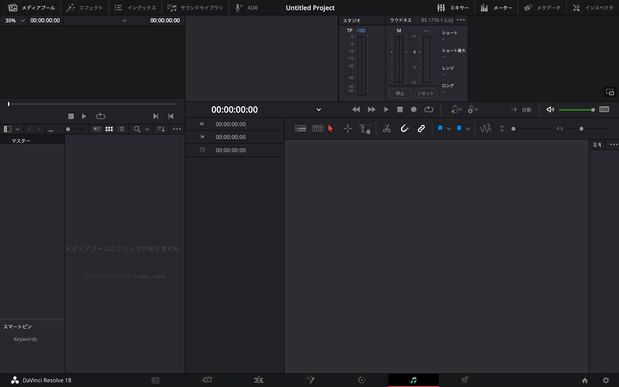Open the marker color dropdown chevron
This screenshot has width=619, height=387.
[468, 129]
